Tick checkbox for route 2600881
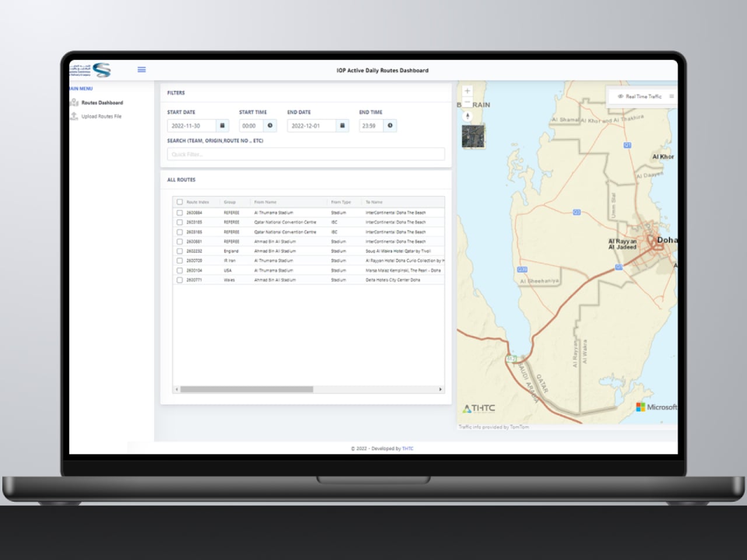 coord(180,242)
